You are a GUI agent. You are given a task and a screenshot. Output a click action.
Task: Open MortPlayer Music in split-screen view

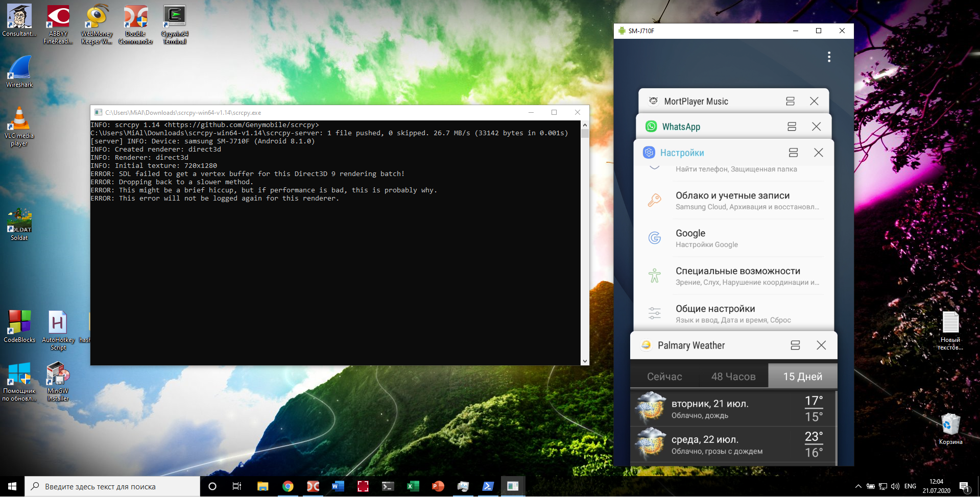pos(790,101)
